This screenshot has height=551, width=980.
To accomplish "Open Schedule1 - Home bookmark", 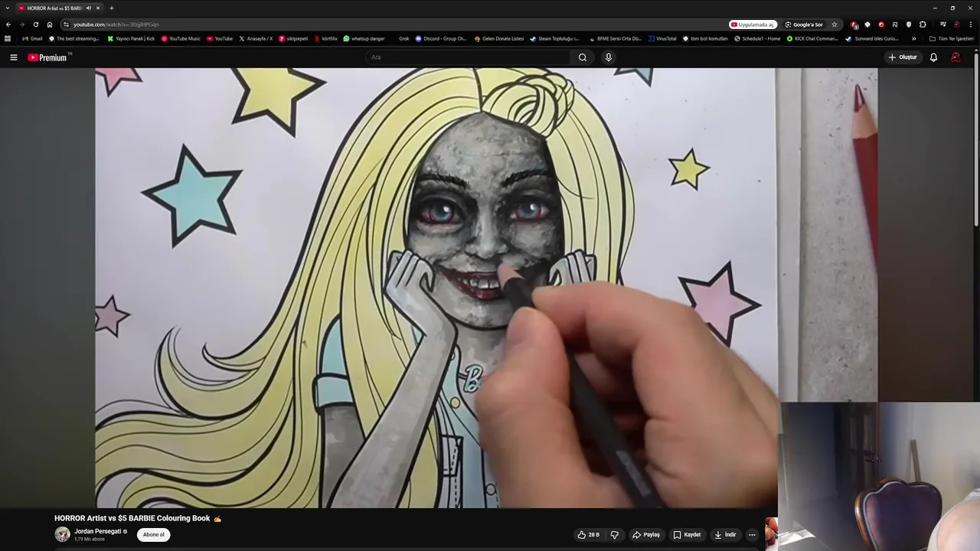I will 757,38.
